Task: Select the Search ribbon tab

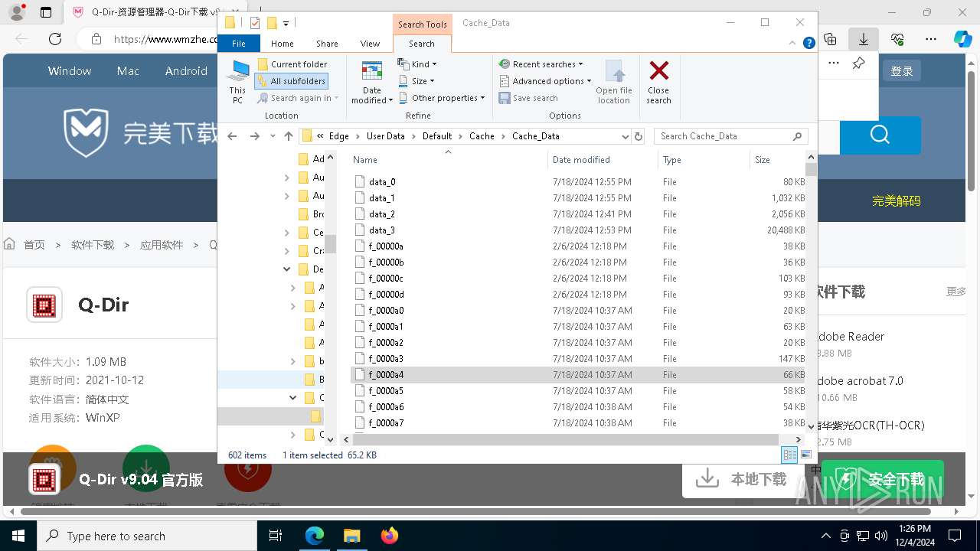Action: [422, 44]
